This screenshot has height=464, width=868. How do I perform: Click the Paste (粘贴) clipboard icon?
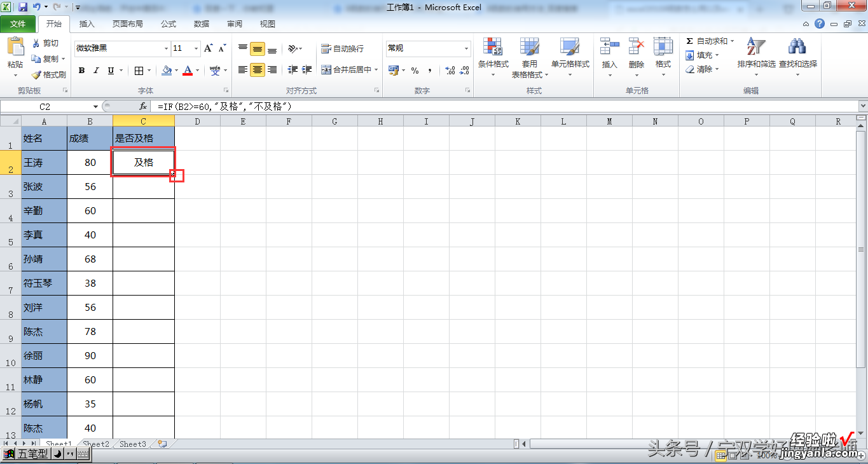pyautogui.click(x=15, y=47)
